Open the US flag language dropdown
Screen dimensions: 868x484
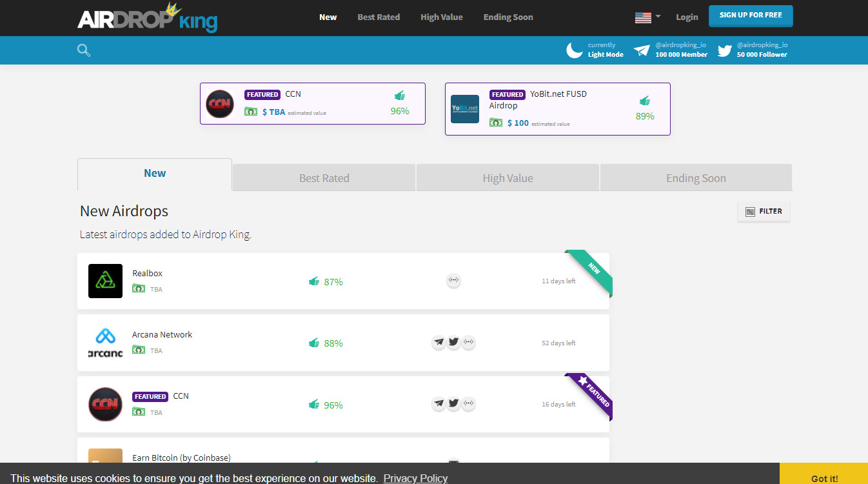coord(647,17)
